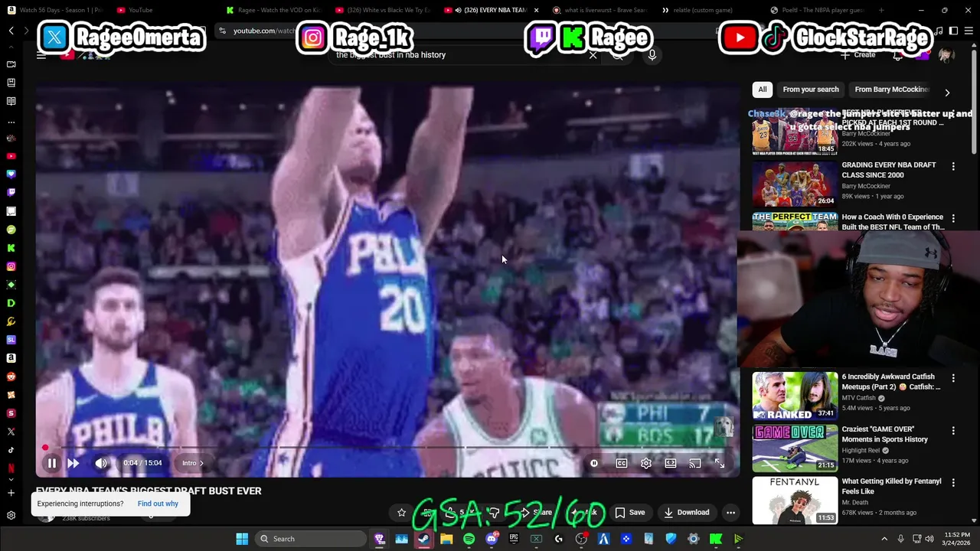Open options for Killed by Fentanyl video

coord(953,483)
